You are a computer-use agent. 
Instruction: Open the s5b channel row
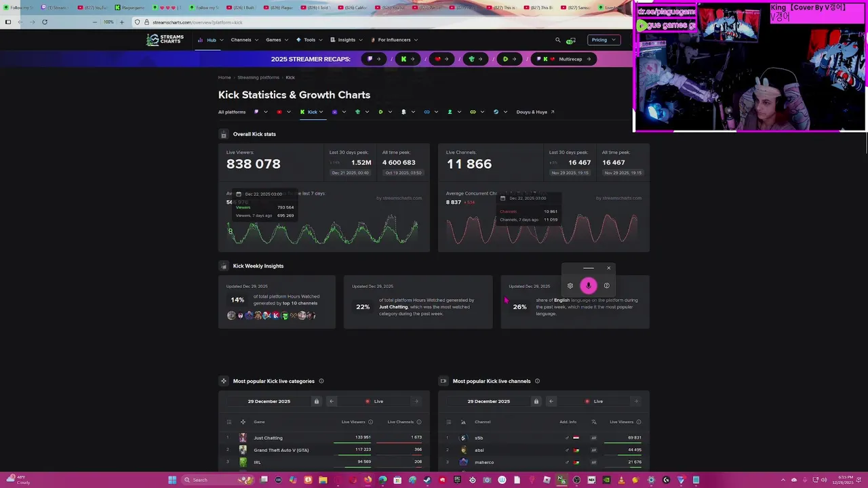544,438
